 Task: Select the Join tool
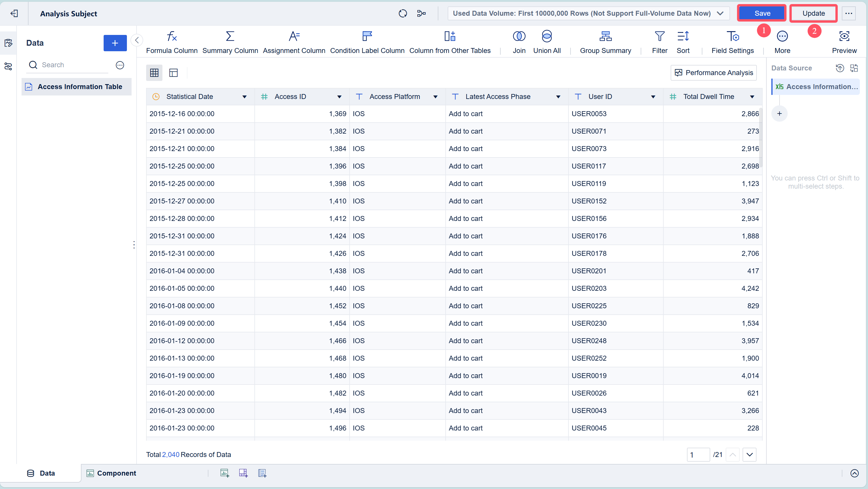pyautogui.click(x=519, y=42)
